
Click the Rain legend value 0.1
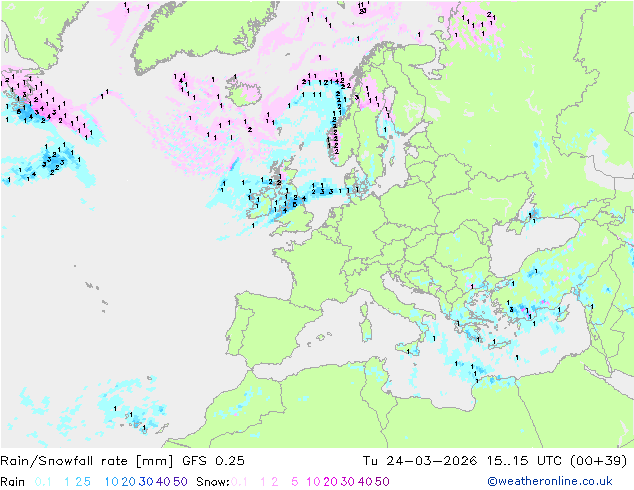(x=43, y=482)
